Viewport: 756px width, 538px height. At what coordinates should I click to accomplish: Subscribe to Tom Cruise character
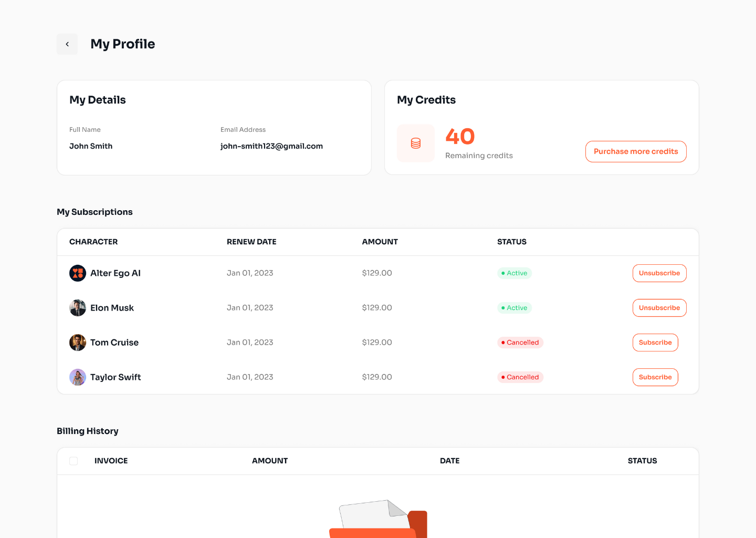[x=655, y=343]
